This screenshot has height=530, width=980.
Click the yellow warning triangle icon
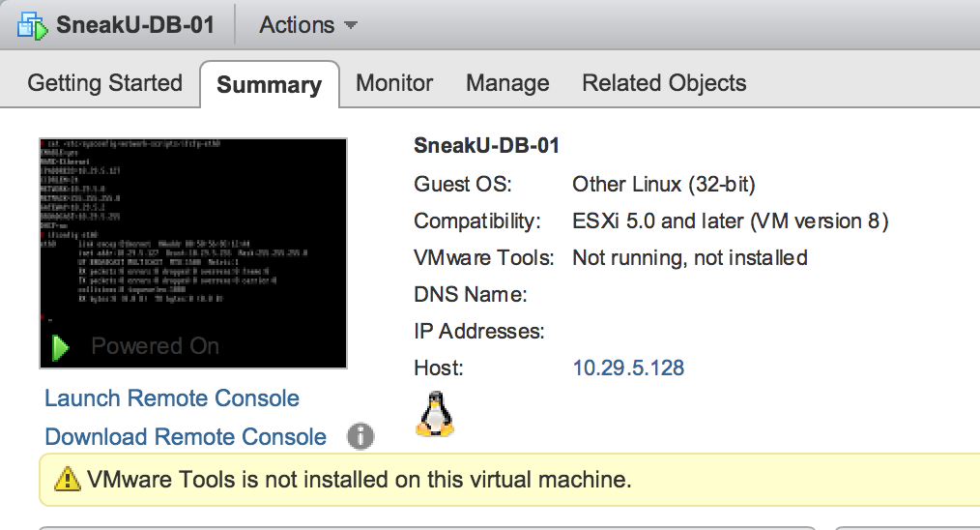point(67,480)
